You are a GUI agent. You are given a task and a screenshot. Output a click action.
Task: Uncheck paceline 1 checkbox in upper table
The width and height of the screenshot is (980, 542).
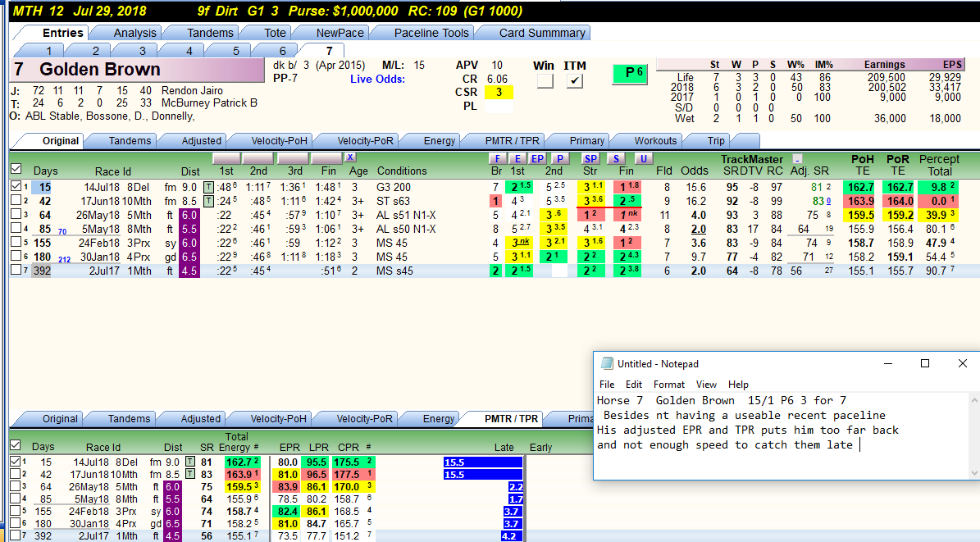pos(16,186)
